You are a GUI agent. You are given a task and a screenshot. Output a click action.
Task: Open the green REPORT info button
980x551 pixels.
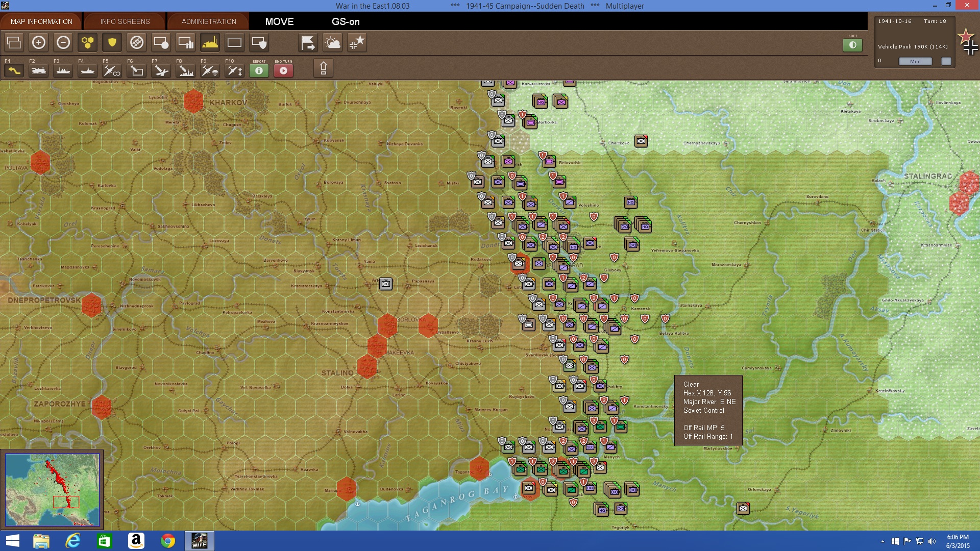tap(259, 70)
